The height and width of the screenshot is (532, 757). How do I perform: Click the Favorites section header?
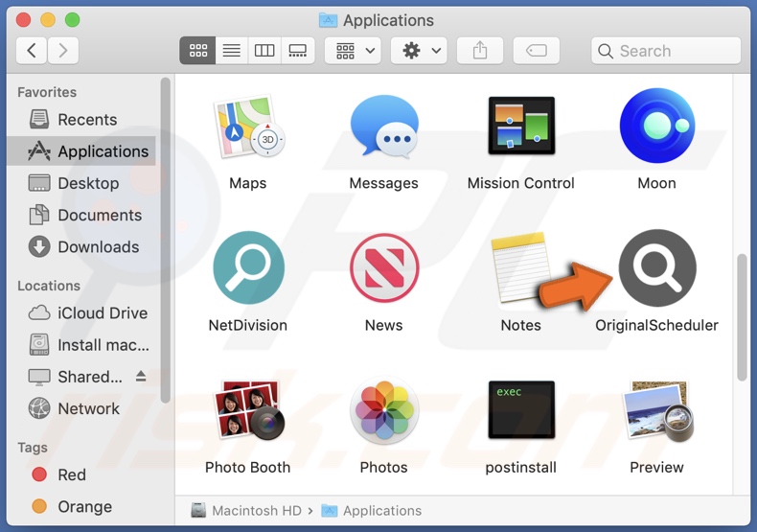[x=47, y=92]
